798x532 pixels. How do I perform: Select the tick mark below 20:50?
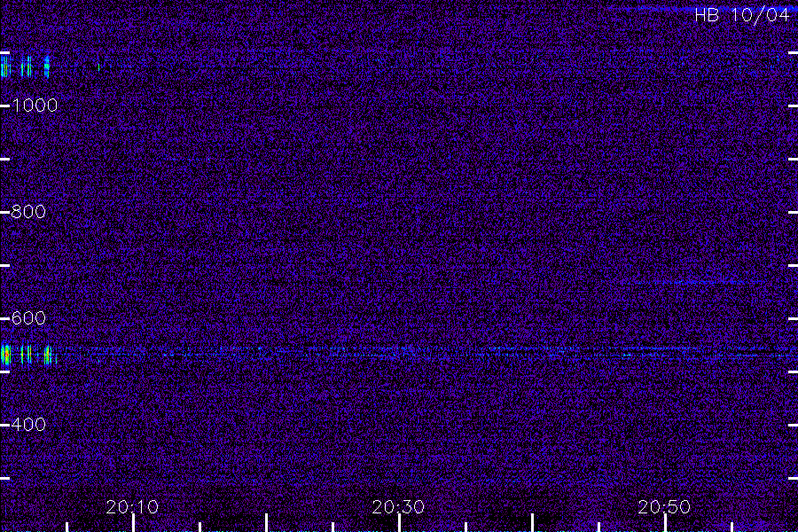pos(665,523)
